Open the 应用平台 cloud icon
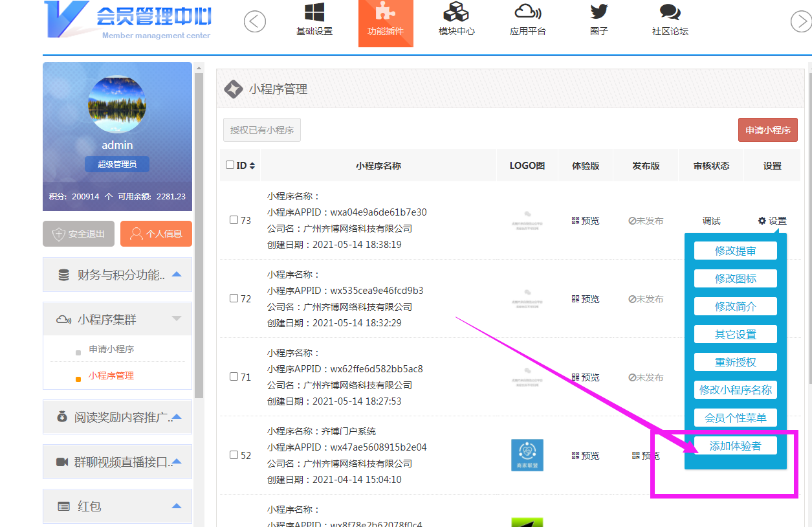Viewport: 812px width, 527px height. click(527, 13)
